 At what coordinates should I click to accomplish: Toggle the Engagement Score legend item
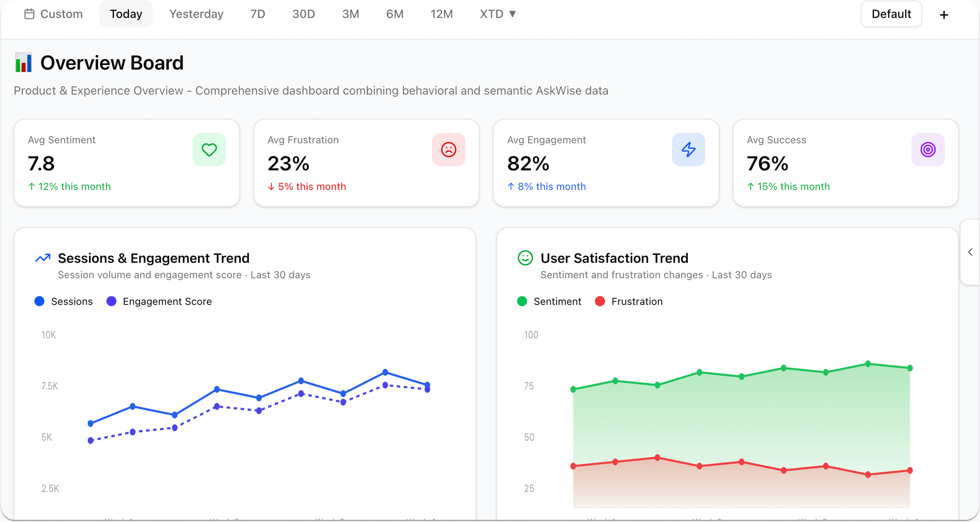(x=159, y=301)
